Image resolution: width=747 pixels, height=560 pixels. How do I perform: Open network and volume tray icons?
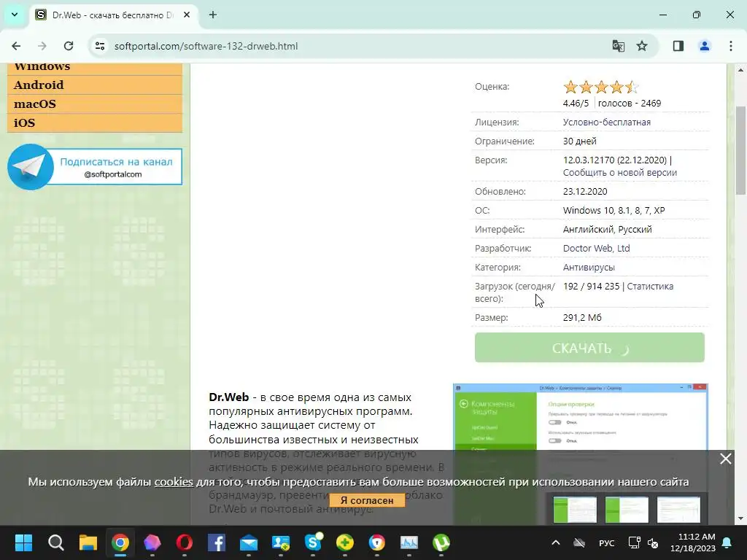[x=643, y=542]
